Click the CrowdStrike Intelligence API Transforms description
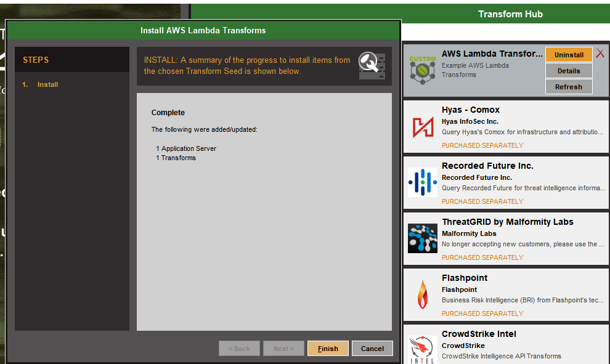This screenshot has width=610, height=364. pos(502,356)
